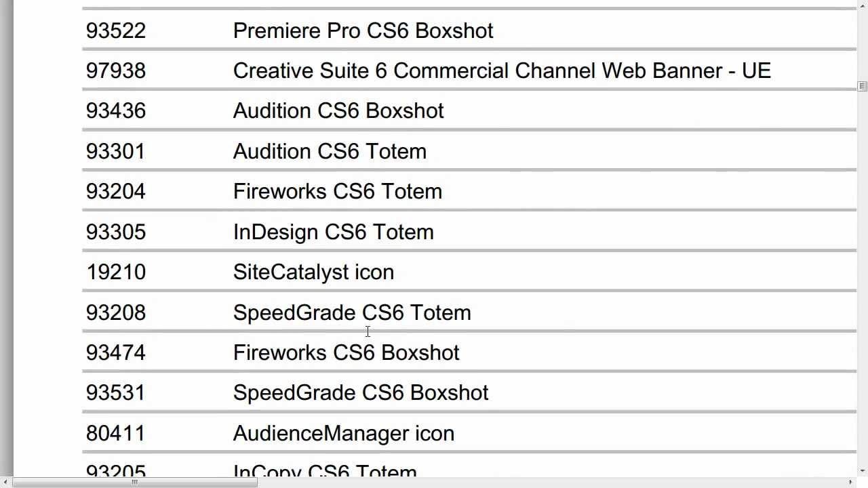Click ID number 19210
This screenshot has width=868, height=488.
tap(116, 272)
